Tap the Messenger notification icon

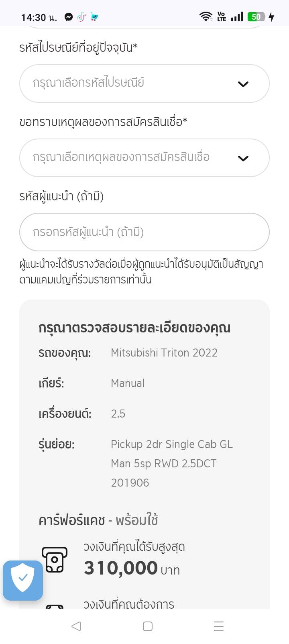point(69,17)
